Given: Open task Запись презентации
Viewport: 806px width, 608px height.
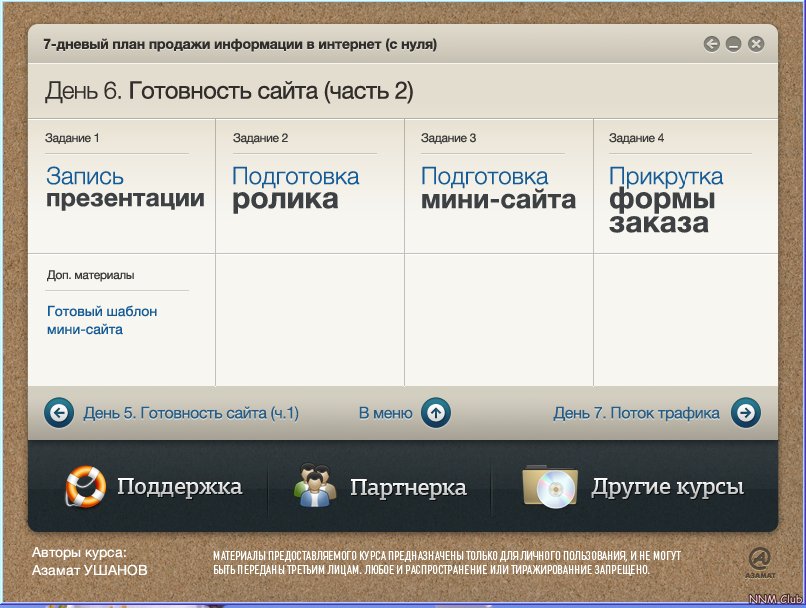Looking at the screenshot, I should (124, 187).
